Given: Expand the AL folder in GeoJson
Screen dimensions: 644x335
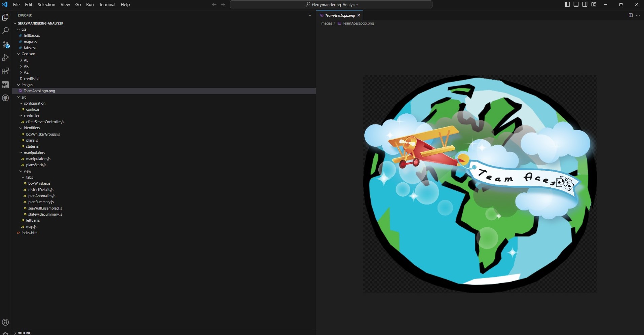Looking at the screenshot, I should tap(26, 60).
